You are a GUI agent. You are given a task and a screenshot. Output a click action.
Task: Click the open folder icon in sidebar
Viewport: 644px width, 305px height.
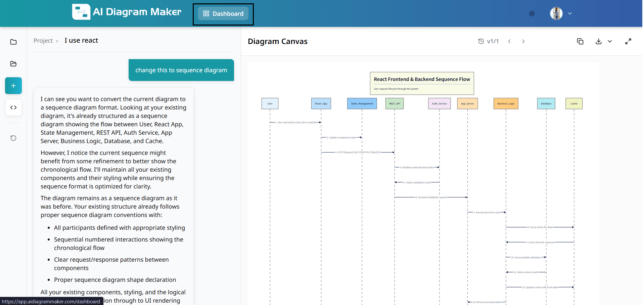[x=13, y=64]
